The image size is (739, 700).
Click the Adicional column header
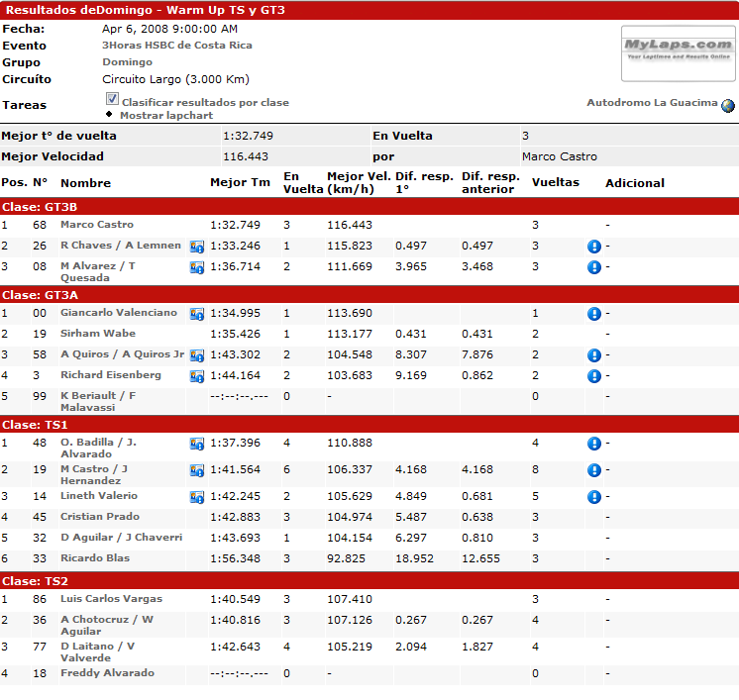click(635, 183)
